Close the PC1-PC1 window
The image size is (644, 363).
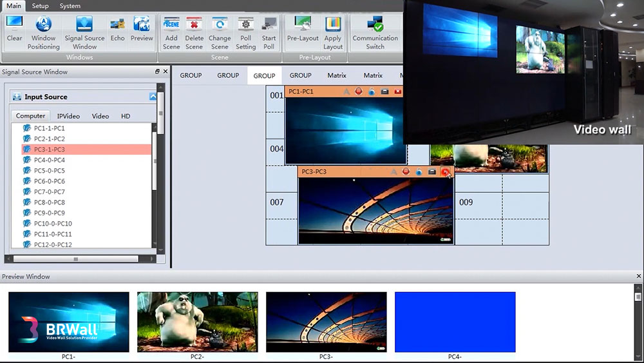coord(397,92)
